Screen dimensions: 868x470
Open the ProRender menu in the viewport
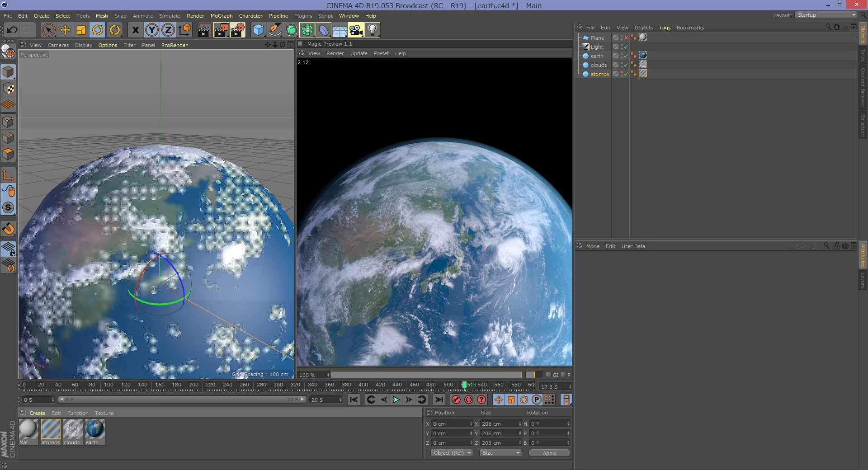tap(175, 45)
